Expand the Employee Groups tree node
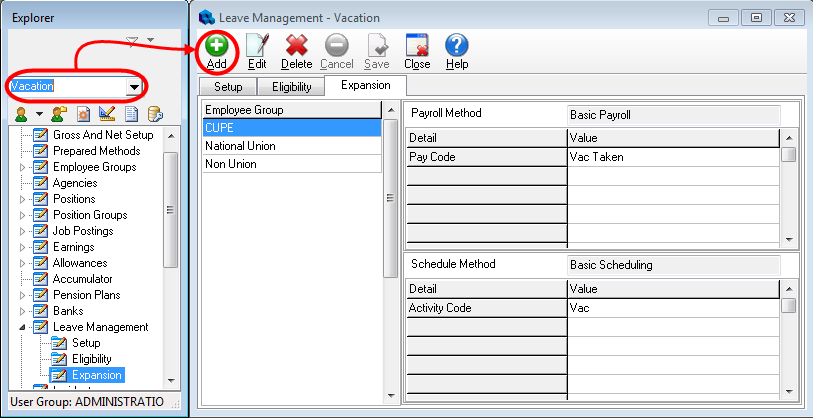This screenshot has height=418, width=813. (x=24, y=167)
